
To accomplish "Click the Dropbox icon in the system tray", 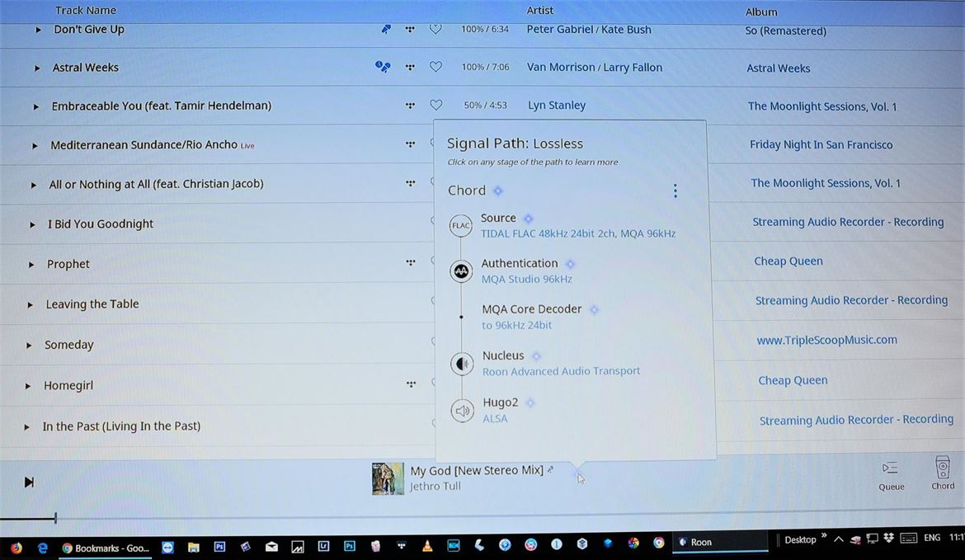I will point(888,538).
